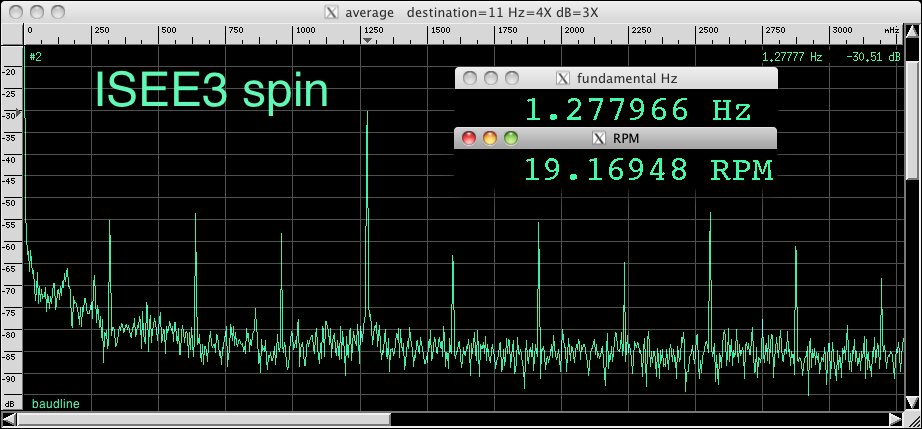Click -90 on the dB ruler
The image size is (922, 429).
[10, 378]
